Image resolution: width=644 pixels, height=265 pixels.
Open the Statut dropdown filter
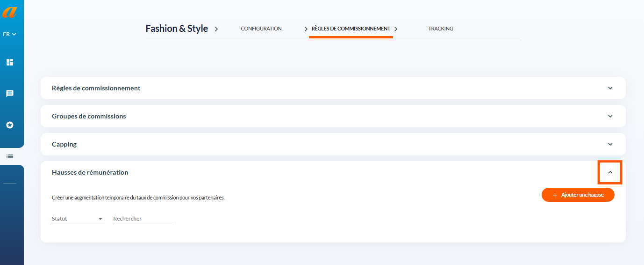point(78,219)
